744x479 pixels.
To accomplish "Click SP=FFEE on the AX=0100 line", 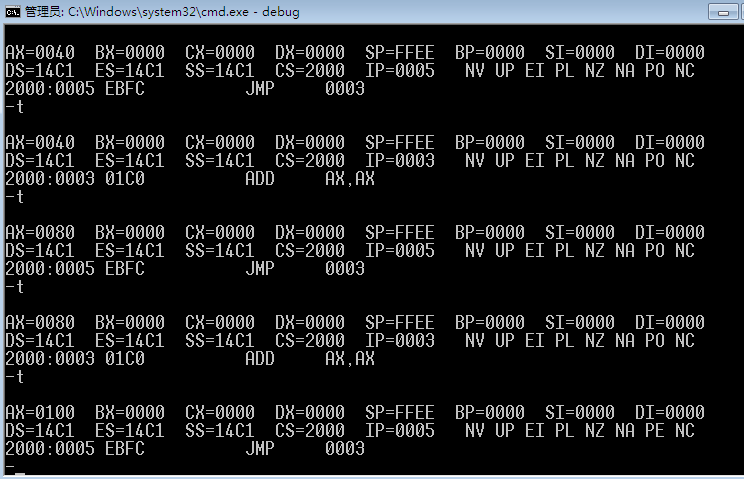I will point(400,412).
